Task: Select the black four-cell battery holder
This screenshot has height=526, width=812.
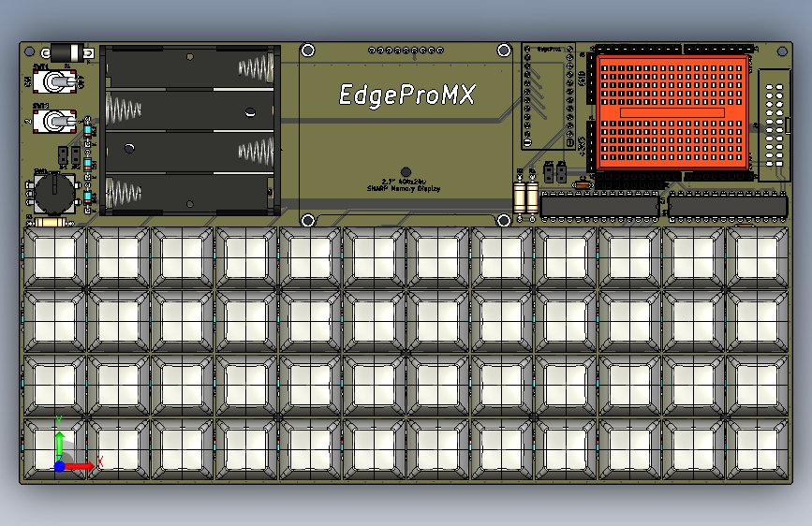Action: click(190, 130)
